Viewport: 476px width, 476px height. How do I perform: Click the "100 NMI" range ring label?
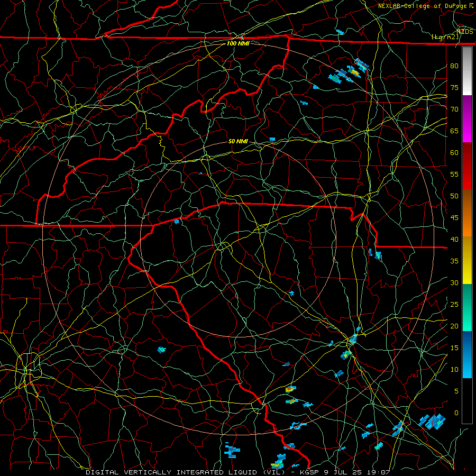[x=238, y=43]
